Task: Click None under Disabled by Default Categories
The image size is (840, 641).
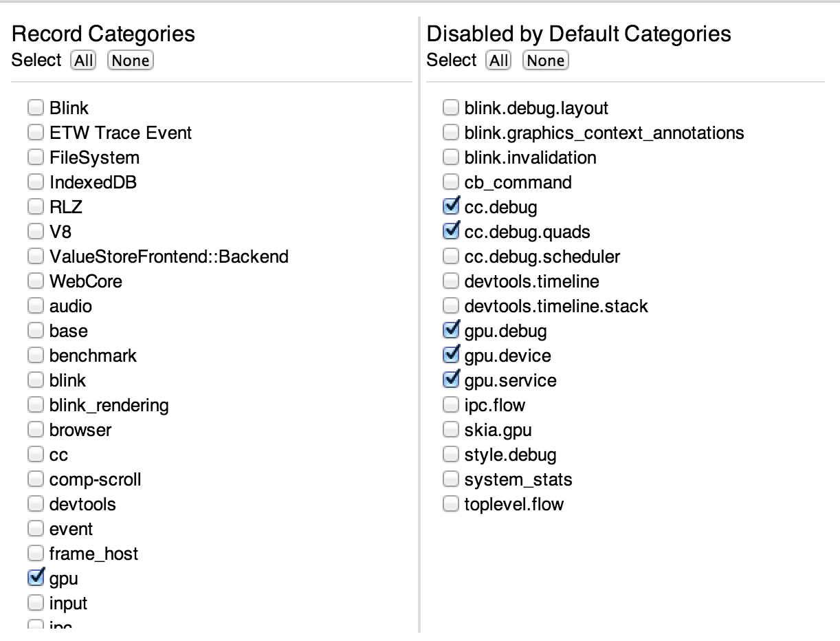Action: point(546,61)
